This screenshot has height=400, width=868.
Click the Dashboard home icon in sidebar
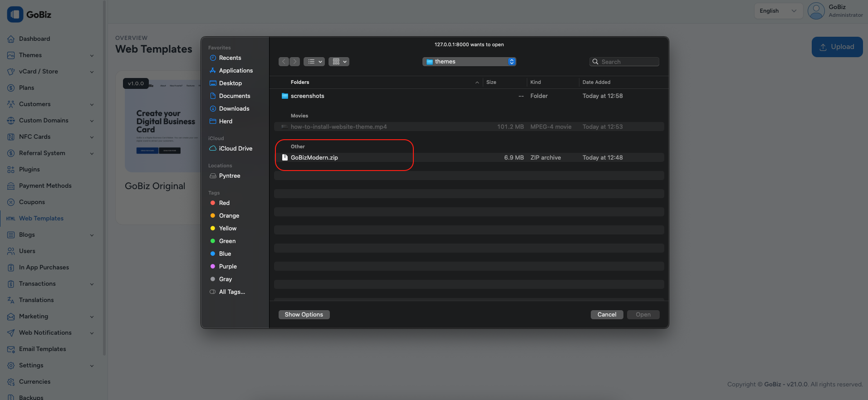click(x=11, y=39)
